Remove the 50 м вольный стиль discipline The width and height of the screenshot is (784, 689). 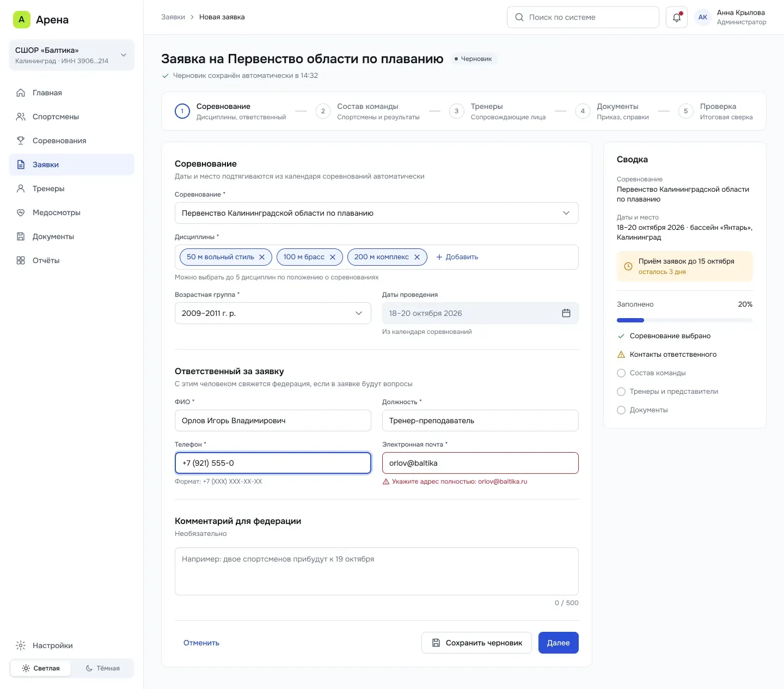coord(262,257)
